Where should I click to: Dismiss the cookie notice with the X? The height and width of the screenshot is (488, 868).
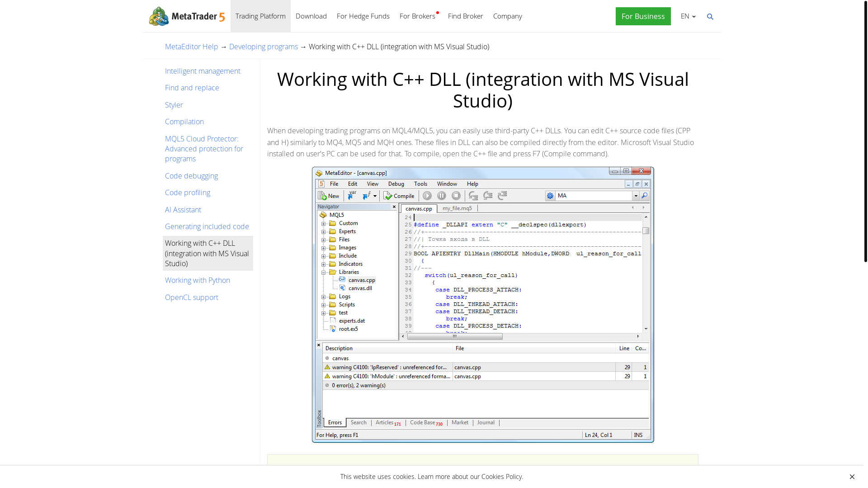pyautogui.click(x=852, y=477)
